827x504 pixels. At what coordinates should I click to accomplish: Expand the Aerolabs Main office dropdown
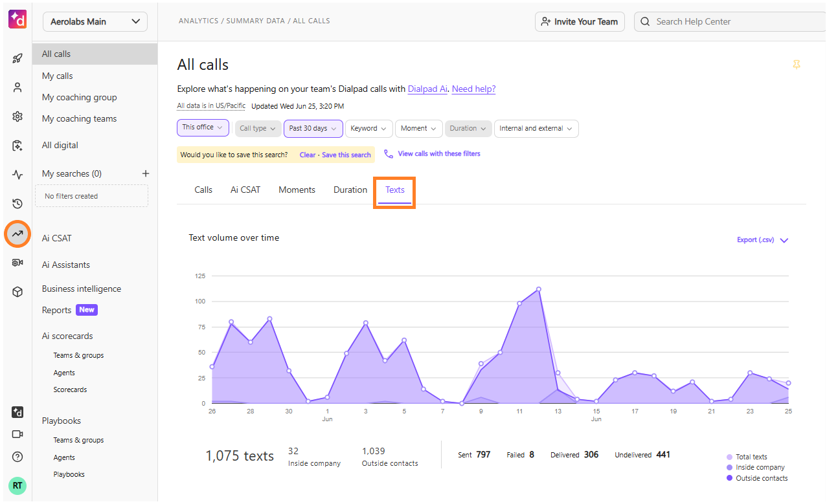point(95,21)
